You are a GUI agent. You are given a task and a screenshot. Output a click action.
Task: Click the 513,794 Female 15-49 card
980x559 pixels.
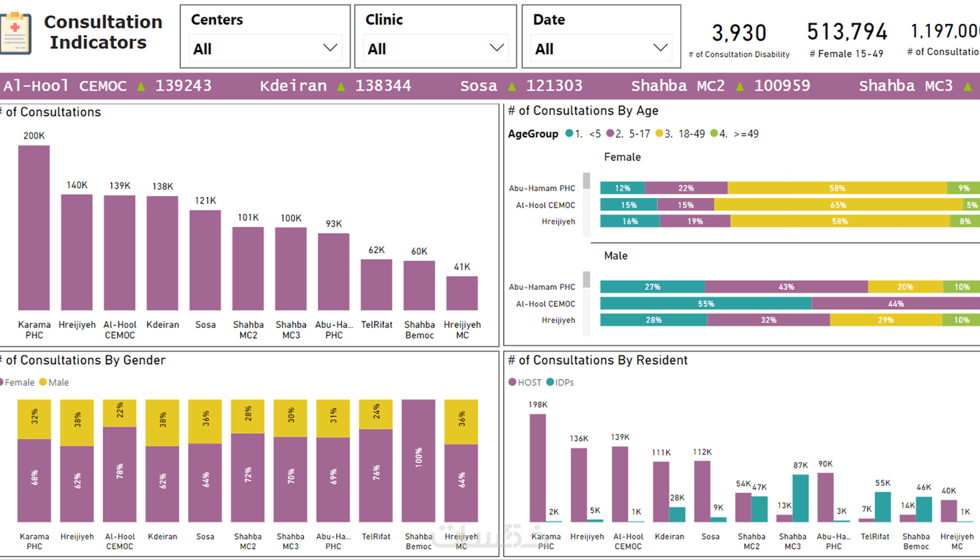click(847, 40)
